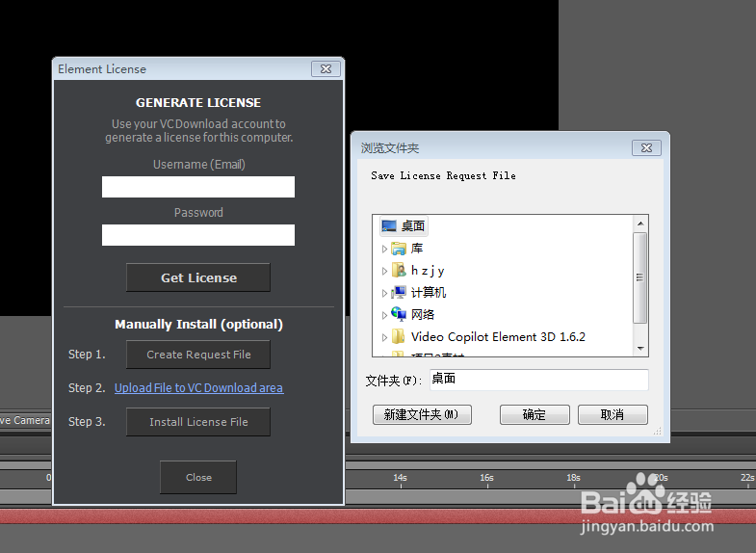
Task: Open Upload File to VC Download area link
Action: coord(198,388)
